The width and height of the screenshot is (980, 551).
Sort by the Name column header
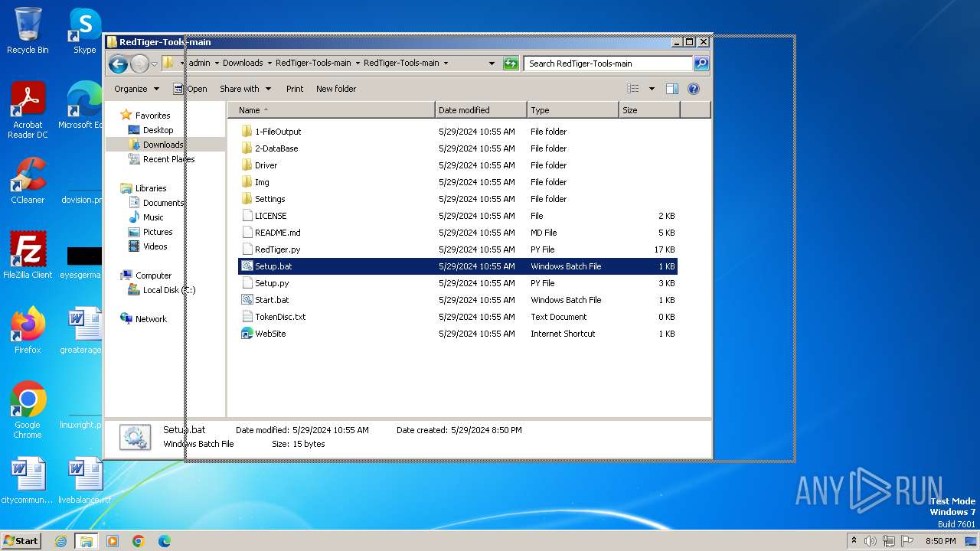[332, 110]
